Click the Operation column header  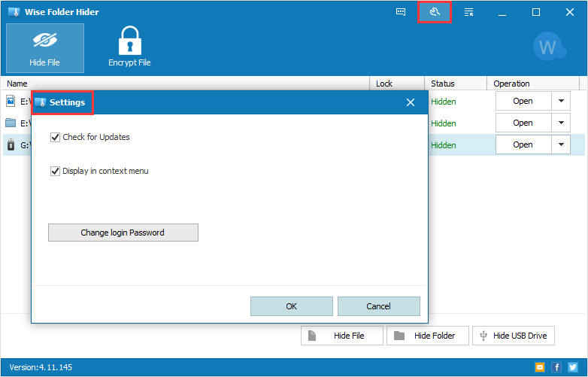coord(533,84)
